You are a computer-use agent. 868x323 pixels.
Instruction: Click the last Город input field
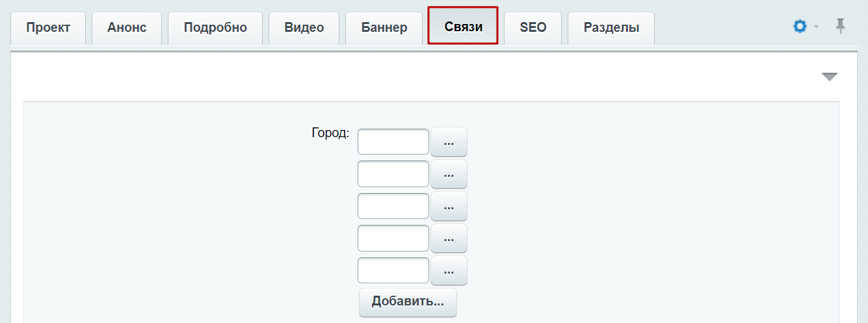tap(393, 270)
